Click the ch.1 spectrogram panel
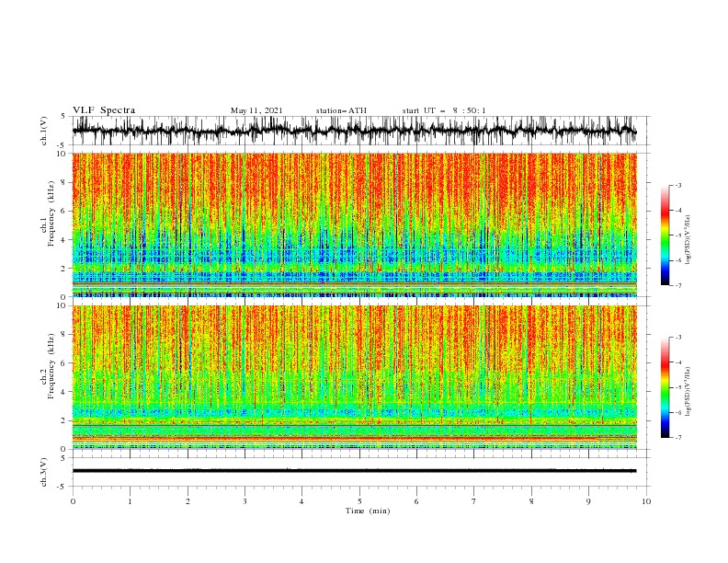Screen dimensions: 728x563 point(354,224)
